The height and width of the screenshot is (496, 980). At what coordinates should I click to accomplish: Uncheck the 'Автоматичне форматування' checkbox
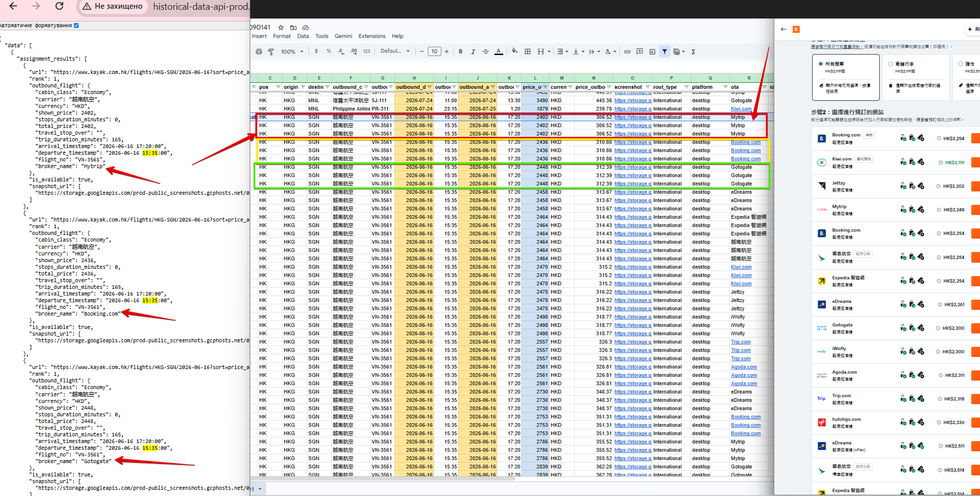tap(77, 25)
